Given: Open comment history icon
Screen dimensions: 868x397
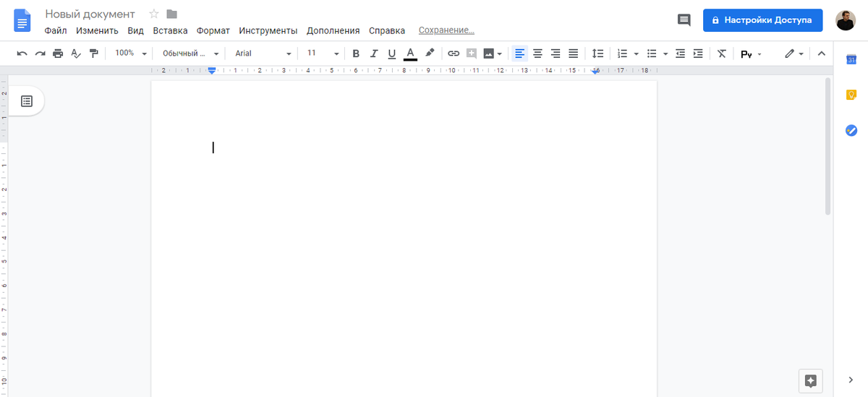Looking at the screenshot, I should 684,20.
